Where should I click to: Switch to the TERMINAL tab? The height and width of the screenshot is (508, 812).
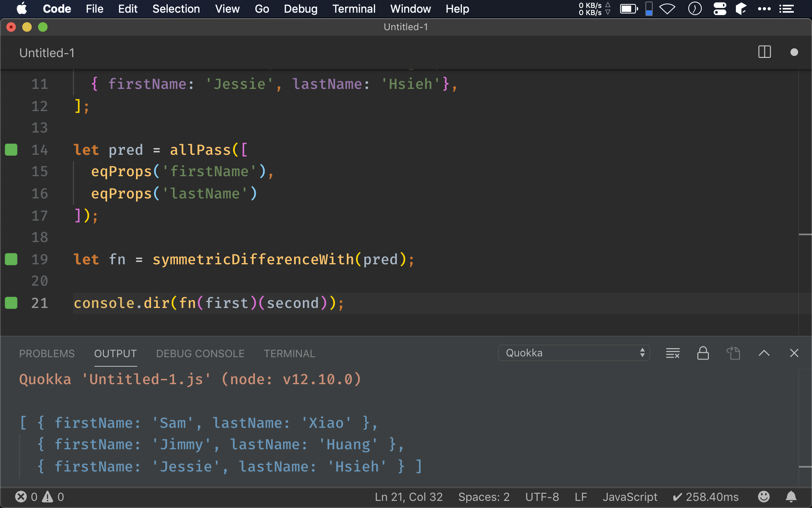coord(289,353)
